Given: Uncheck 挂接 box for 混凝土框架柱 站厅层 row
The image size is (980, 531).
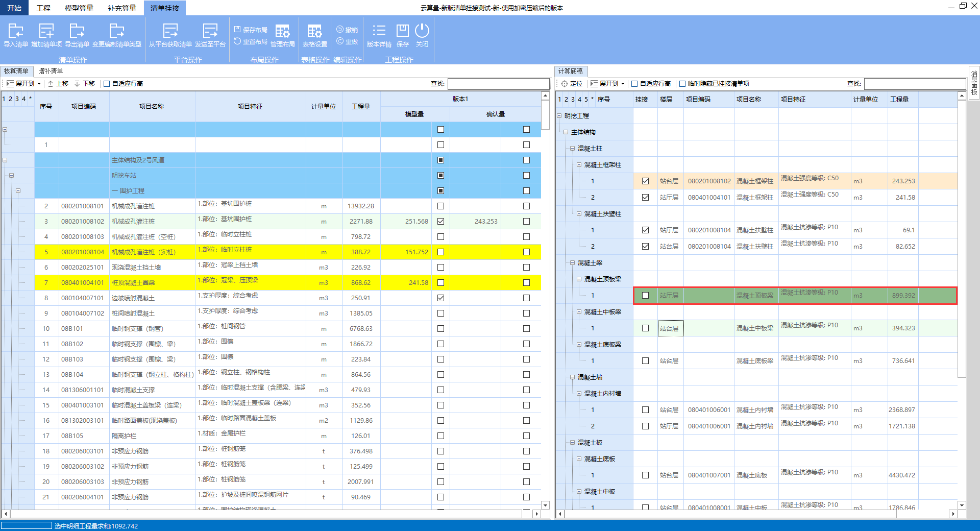Looking at the screenshot, I should [x=645, y=198].
